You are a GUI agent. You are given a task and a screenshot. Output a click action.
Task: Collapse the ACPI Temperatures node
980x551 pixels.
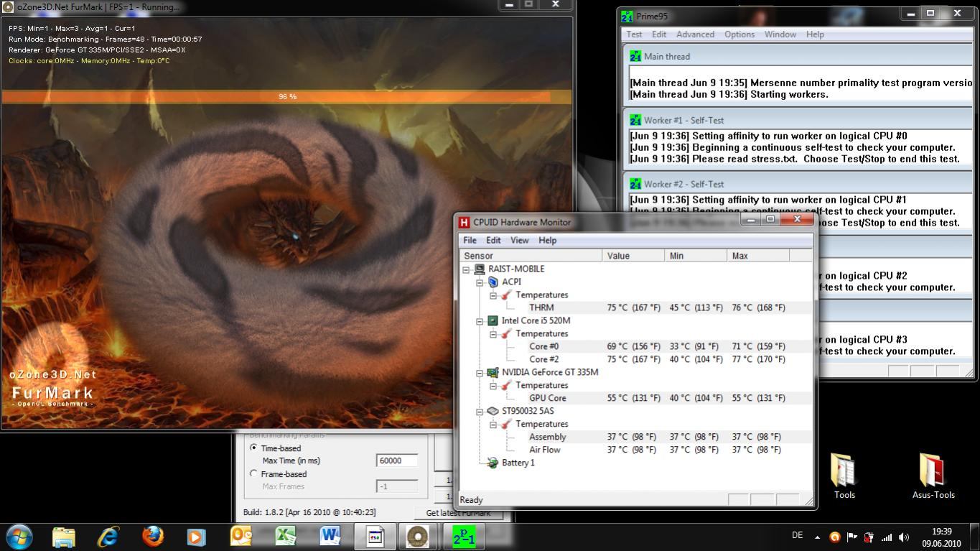[493, 295]
